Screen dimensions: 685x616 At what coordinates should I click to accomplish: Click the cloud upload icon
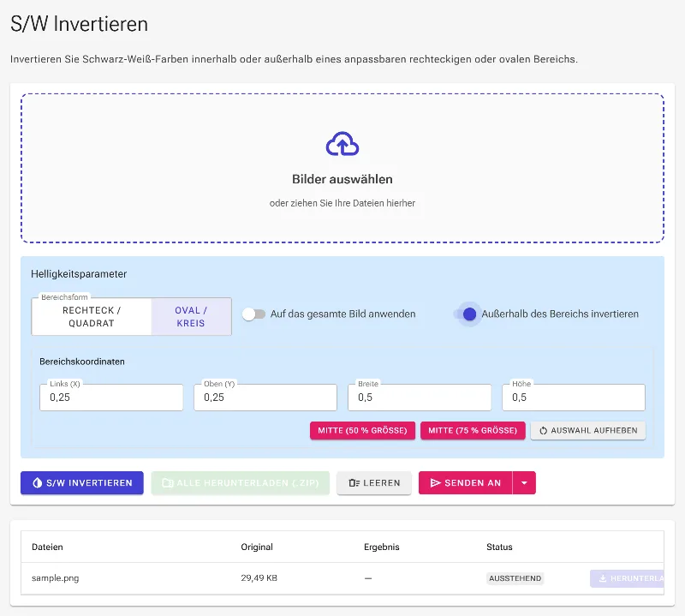pos(342,144)
